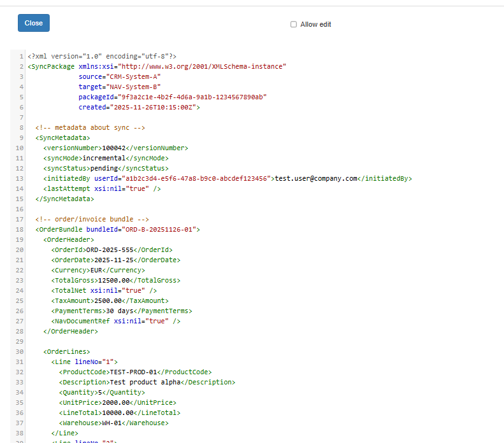Screen dimensions: 504x443
Task: Click the 'metadata about sync' comment
Action: 90,127
